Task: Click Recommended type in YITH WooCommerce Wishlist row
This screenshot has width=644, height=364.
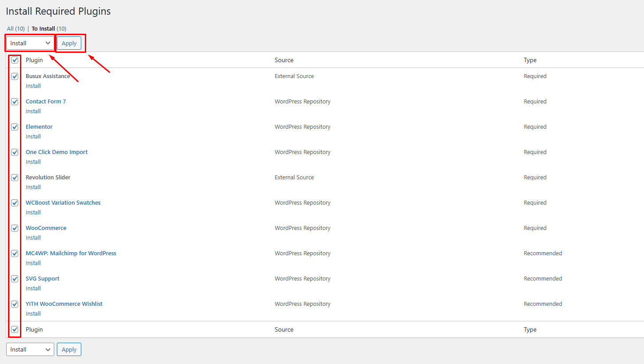Action: [x=543, y=304]
